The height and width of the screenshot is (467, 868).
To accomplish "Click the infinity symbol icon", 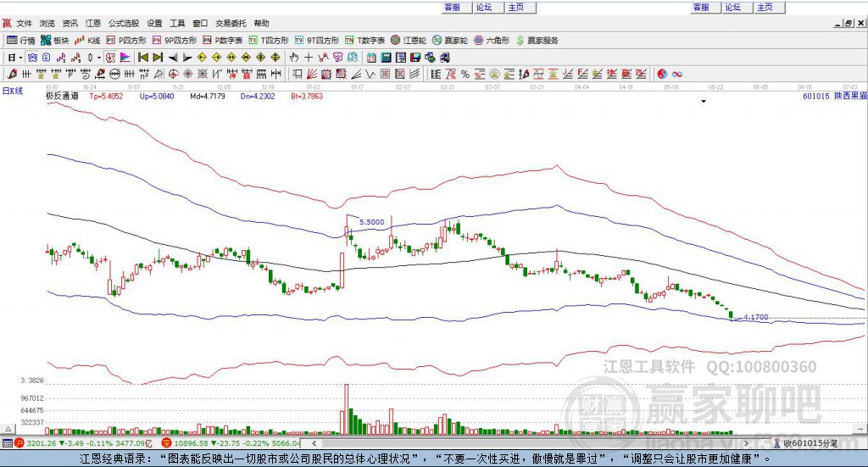I will coord(677,74).
